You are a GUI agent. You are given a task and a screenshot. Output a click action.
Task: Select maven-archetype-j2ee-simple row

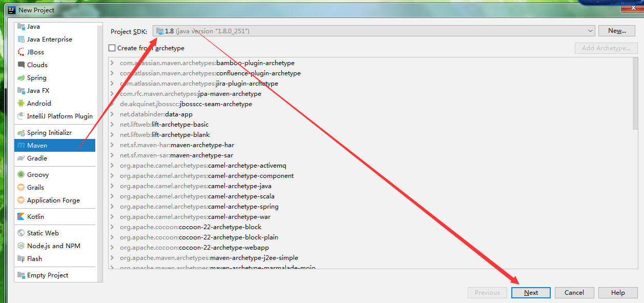click(370, 258)
